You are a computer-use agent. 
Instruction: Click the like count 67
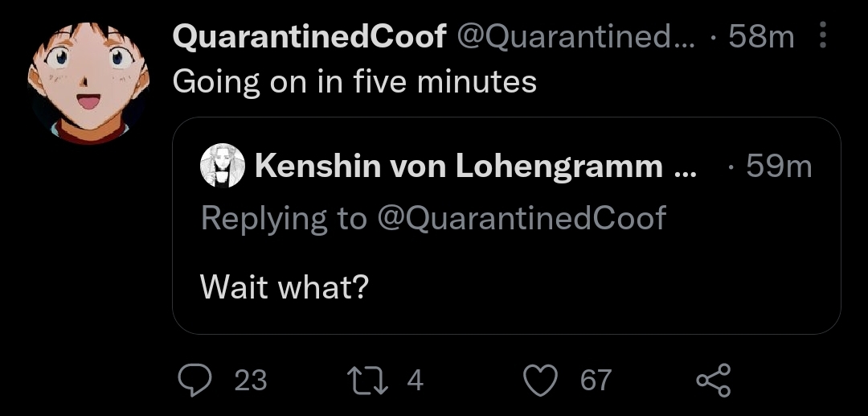596,381
